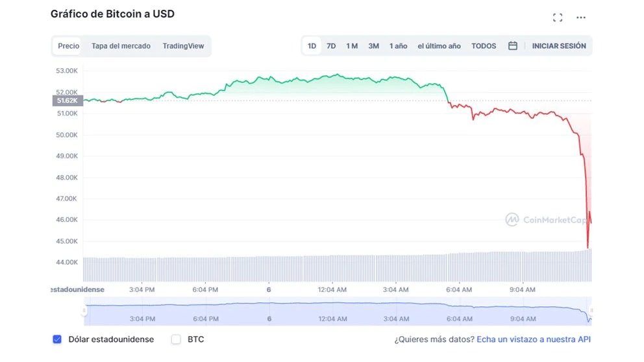Grab the left handle of the range navigator
644x362 pixels.
pos(84,310)
